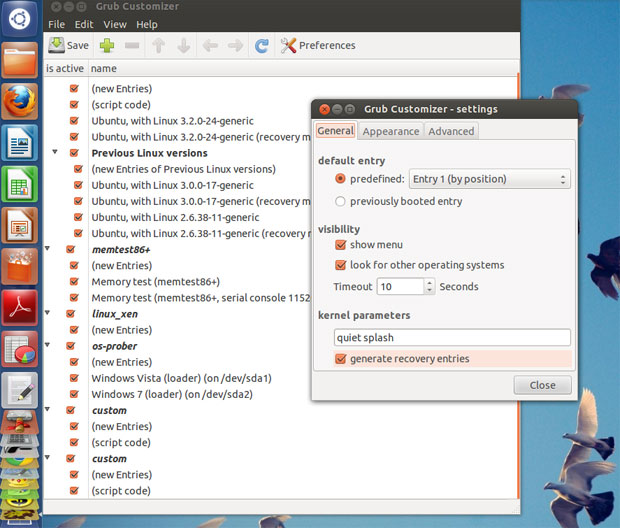Image resolution: width=620 pixels, height=528 pixels.
Task: Open the text editor pencil launcher icon
Action: (20, 390)
